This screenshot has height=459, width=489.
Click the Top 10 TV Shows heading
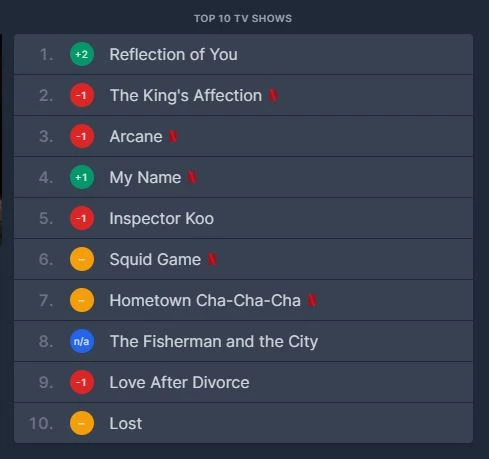click(x=243, y=18)
